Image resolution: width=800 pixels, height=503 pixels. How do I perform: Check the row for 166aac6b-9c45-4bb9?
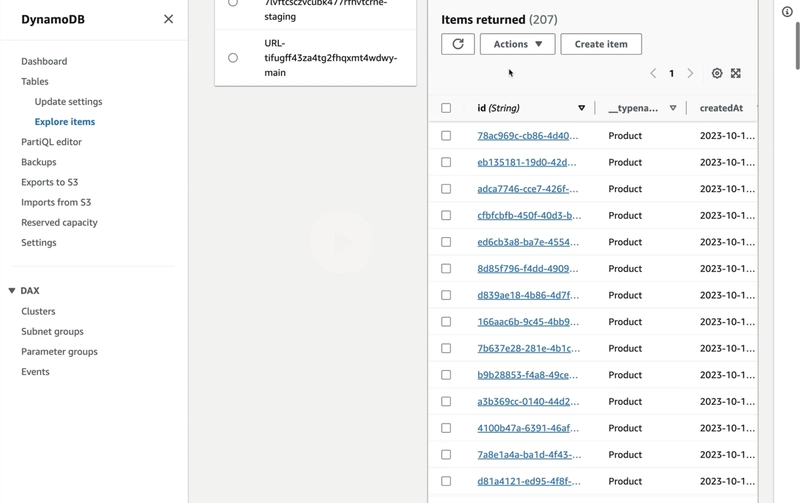446,321
